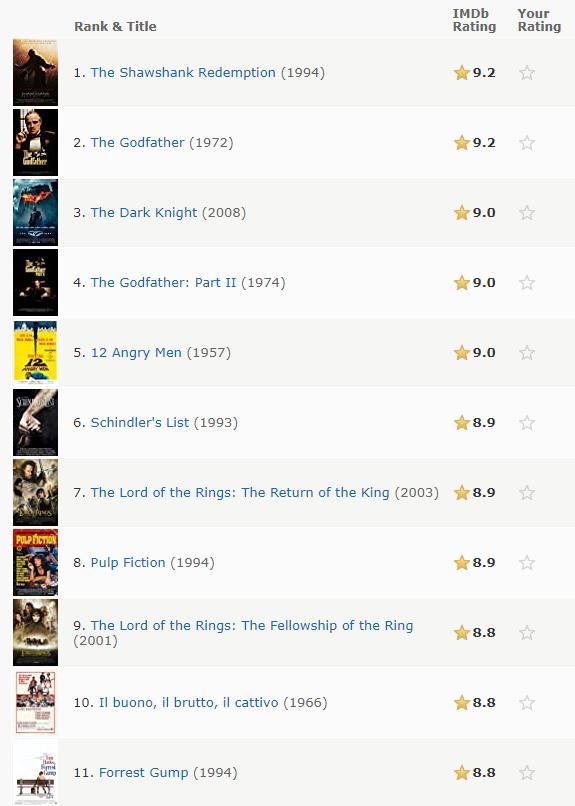Open The Godfather poster thumbnail
This screenshot has width=575, height=806.
click(35, 142)
